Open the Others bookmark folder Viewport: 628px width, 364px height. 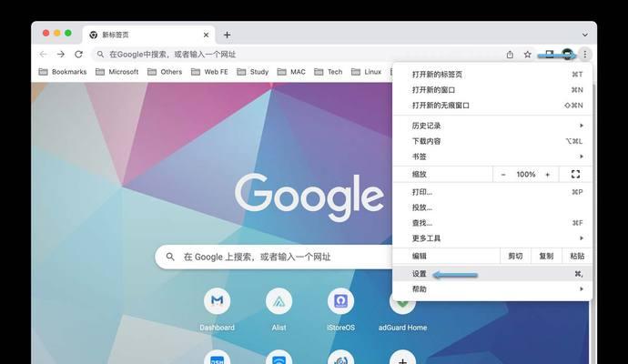tap(165, 72)
